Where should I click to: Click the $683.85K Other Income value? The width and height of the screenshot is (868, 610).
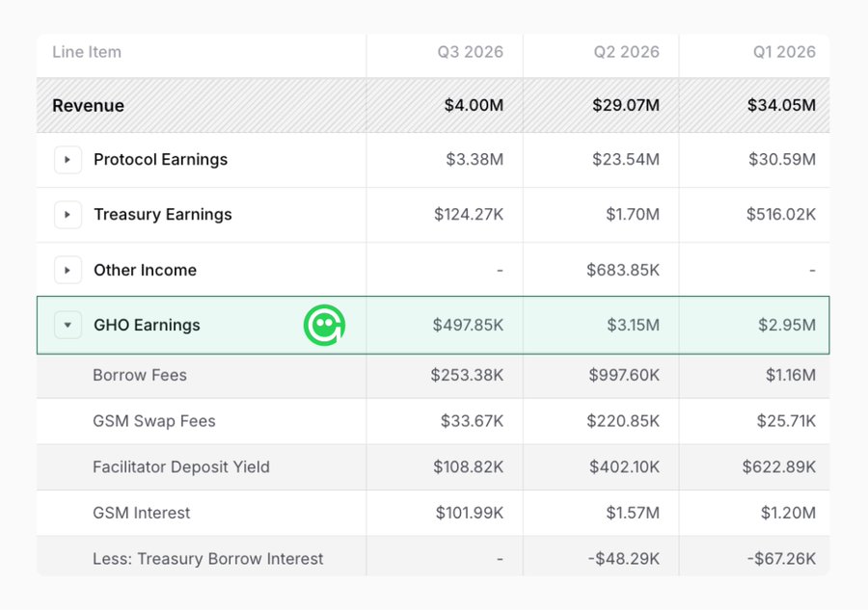(x=623, y=270)
